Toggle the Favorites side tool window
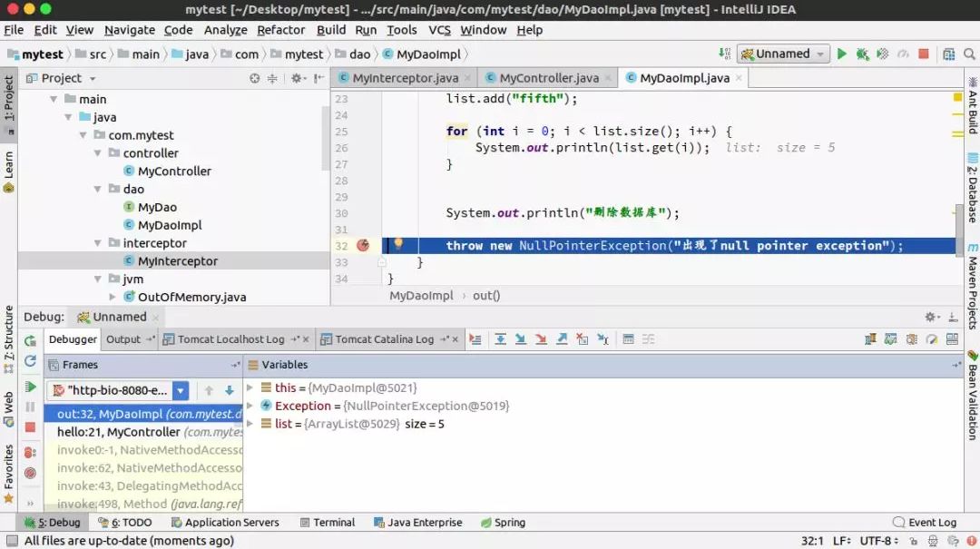This screenshot has height=549, width=980. point(9,474)
